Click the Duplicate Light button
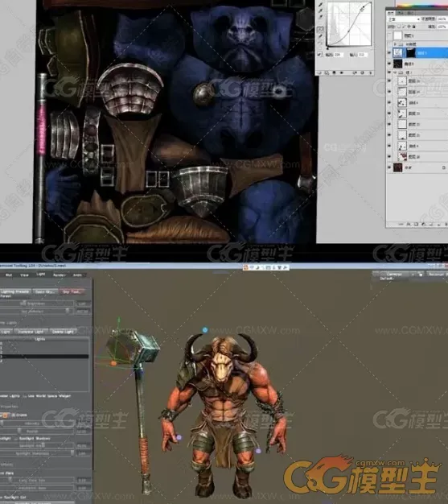448x504 pixels. pos(31,332)
